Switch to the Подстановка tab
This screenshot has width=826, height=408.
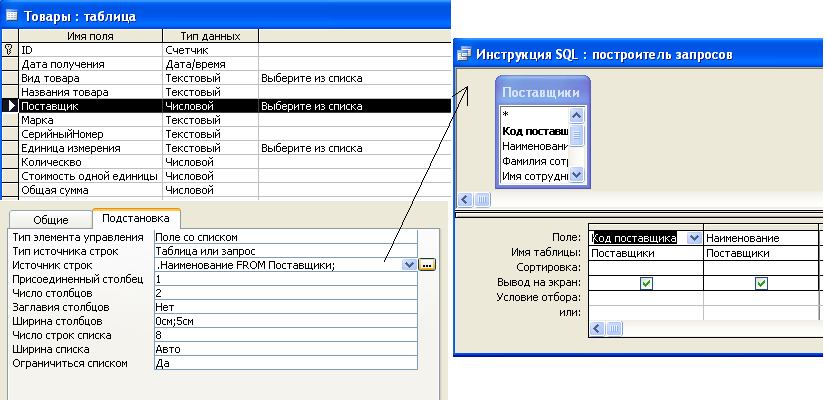coord(136,218)
